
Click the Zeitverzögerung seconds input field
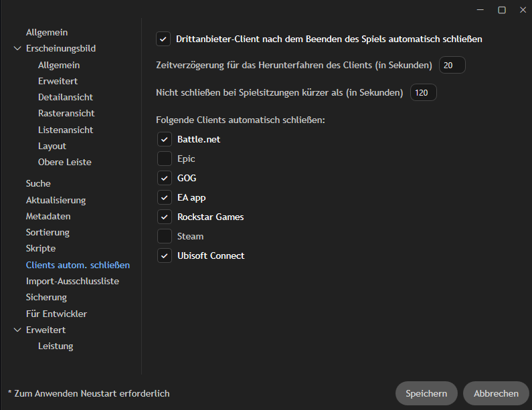[452, 66]
